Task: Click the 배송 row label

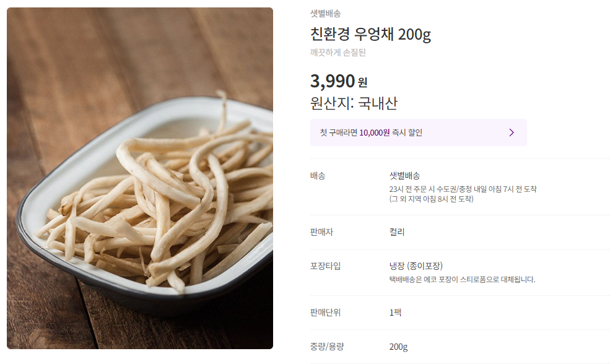Action: pos(317,176)
